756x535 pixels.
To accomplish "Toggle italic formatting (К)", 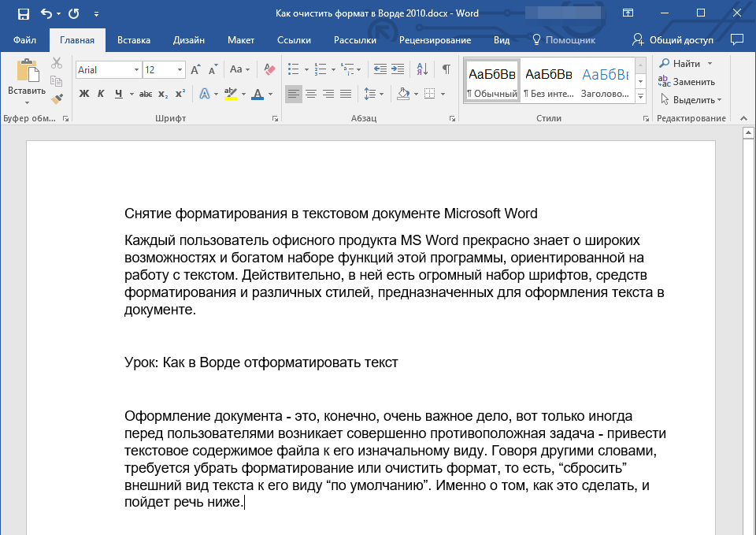I will (x=101, y=95).
